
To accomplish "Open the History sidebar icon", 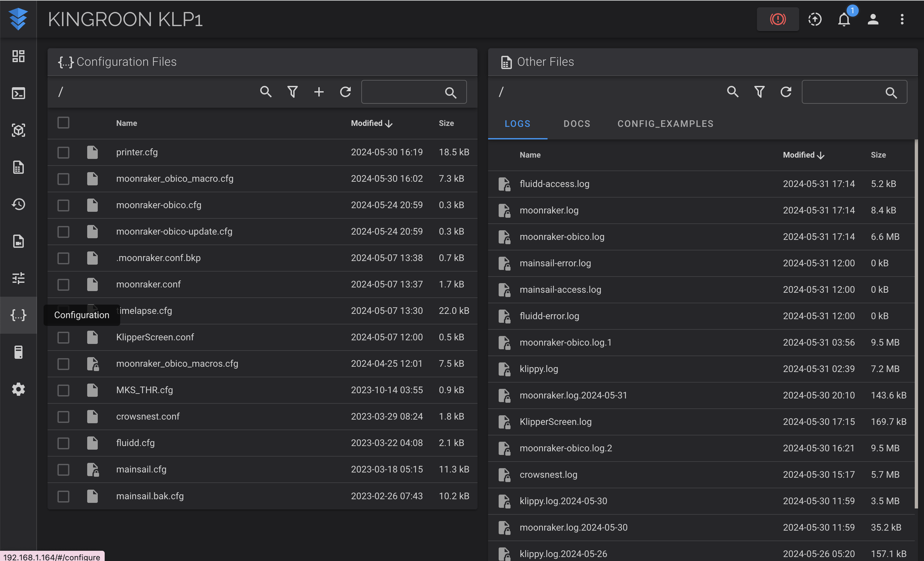I will click(18, 204).
